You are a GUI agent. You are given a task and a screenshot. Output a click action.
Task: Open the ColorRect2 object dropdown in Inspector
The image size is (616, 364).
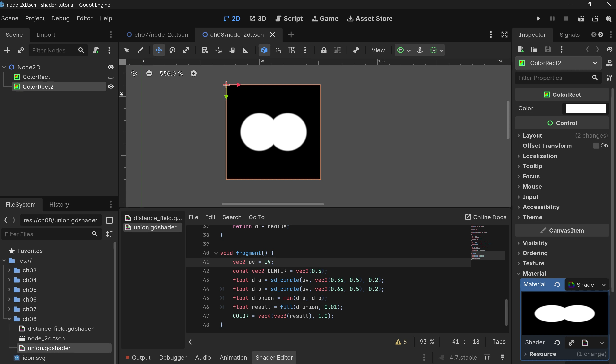coord(558,63)
